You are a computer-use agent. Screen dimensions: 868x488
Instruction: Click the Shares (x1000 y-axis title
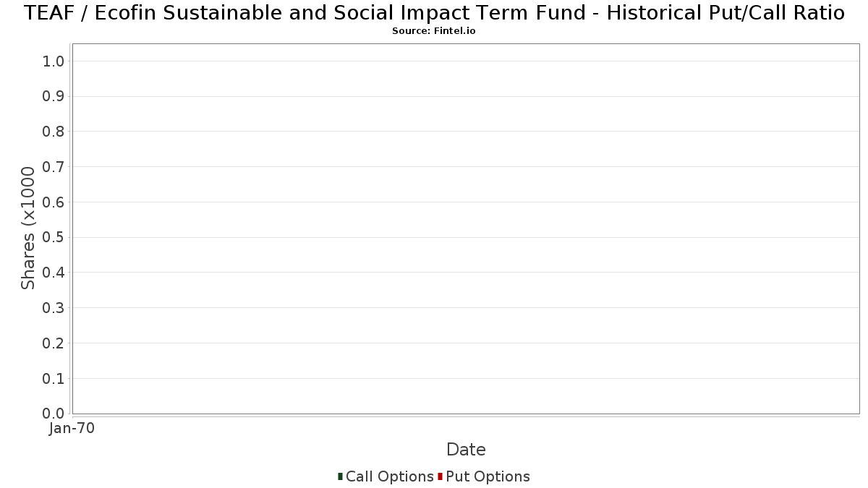pos(28,228)
